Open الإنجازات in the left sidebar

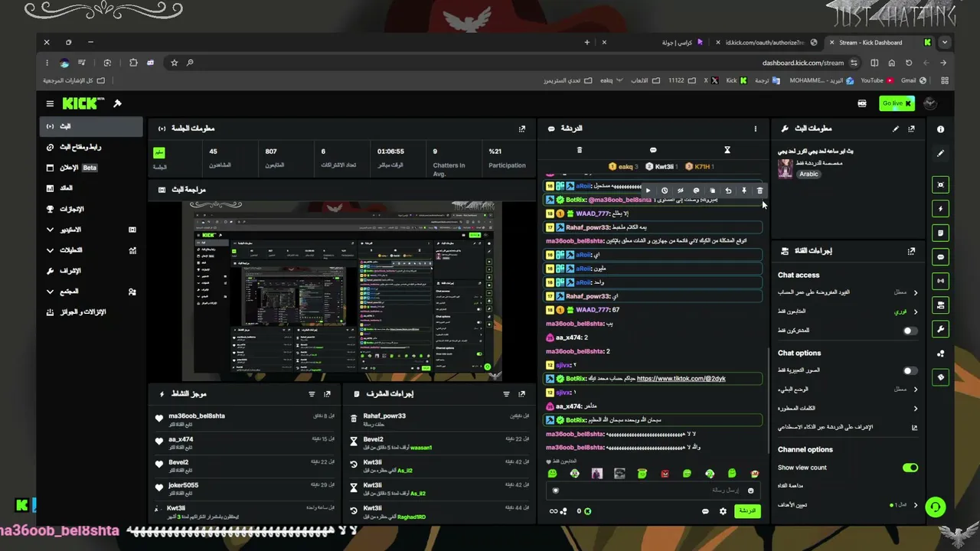(x=91, y=209)
